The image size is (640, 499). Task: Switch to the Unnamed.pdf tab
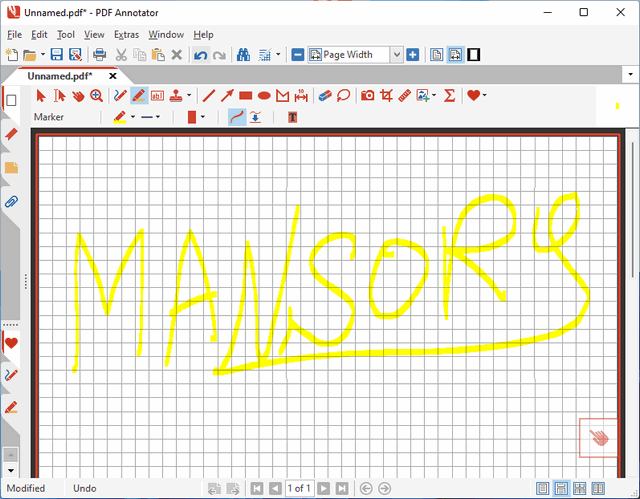[60, 75]
